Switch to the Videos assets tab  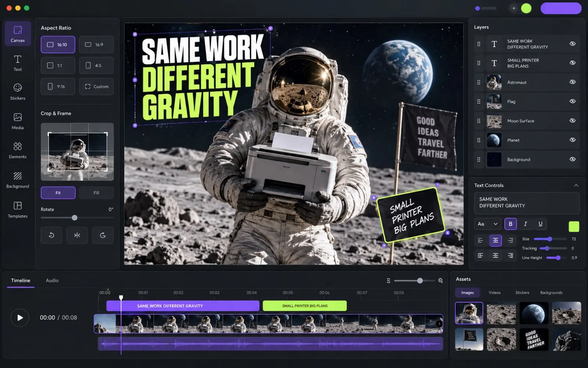495,293
